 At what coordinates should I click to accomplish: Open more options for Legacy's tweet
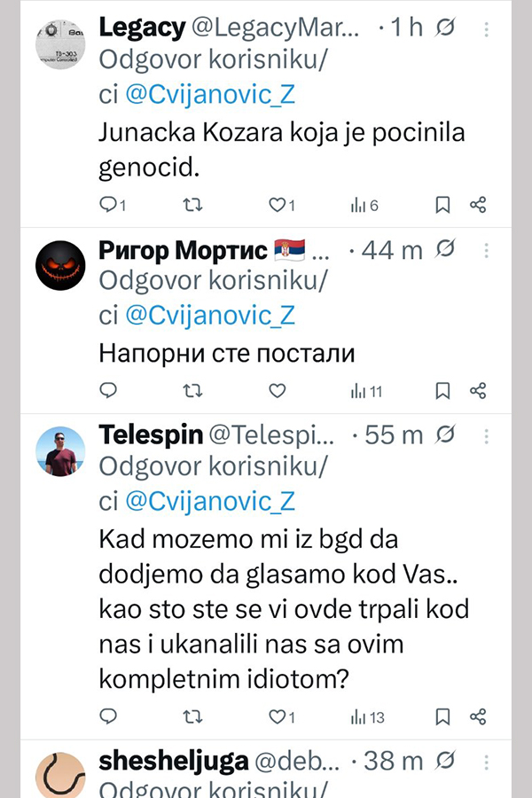click(486, 29)
